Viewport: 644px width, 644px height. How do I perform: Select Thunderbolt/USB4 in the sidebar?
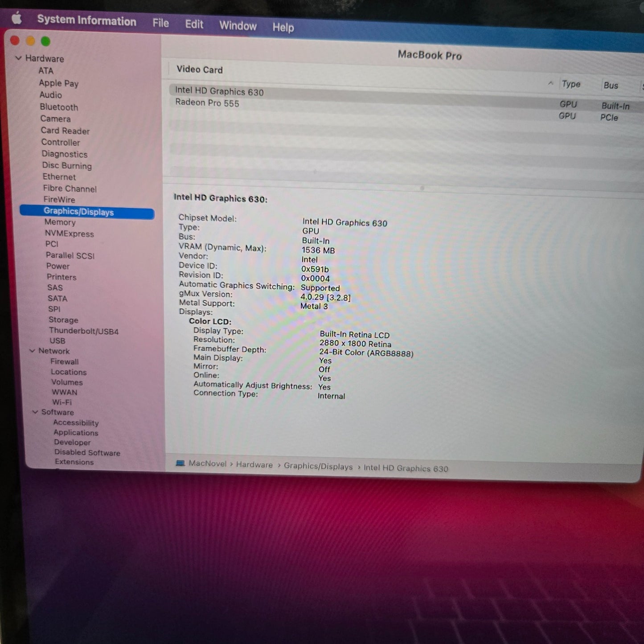pyautogui.click(x=84, y=331)
